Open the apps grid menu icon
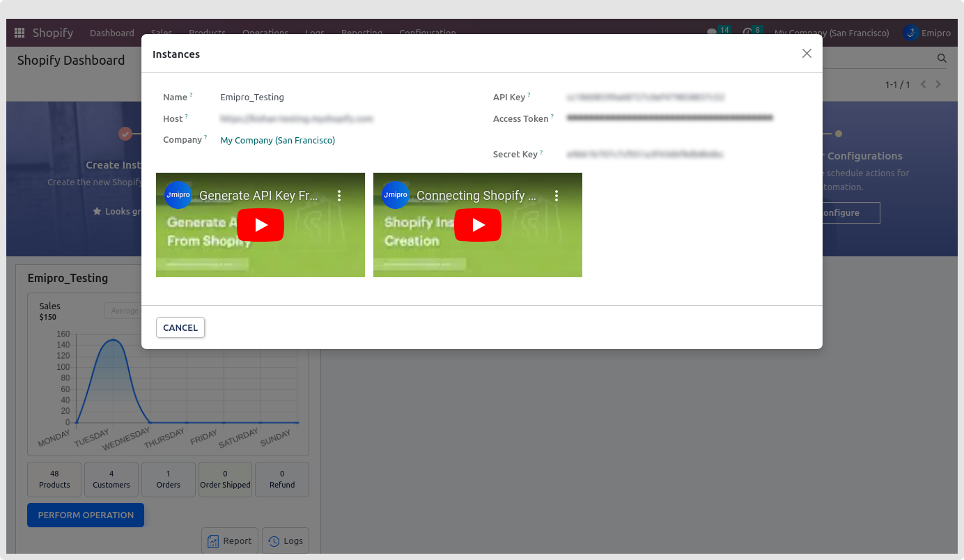 (20, 33)
